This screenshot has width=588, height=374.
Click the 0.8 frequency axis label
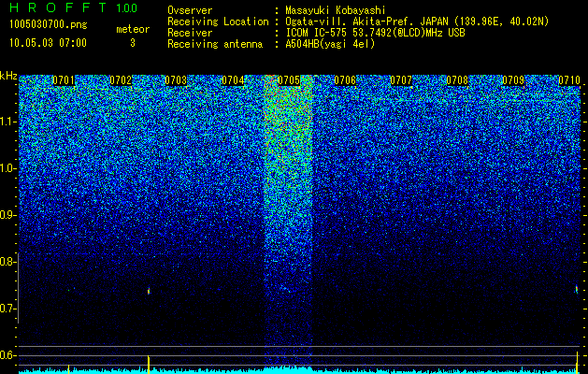(x=7, y=262)
